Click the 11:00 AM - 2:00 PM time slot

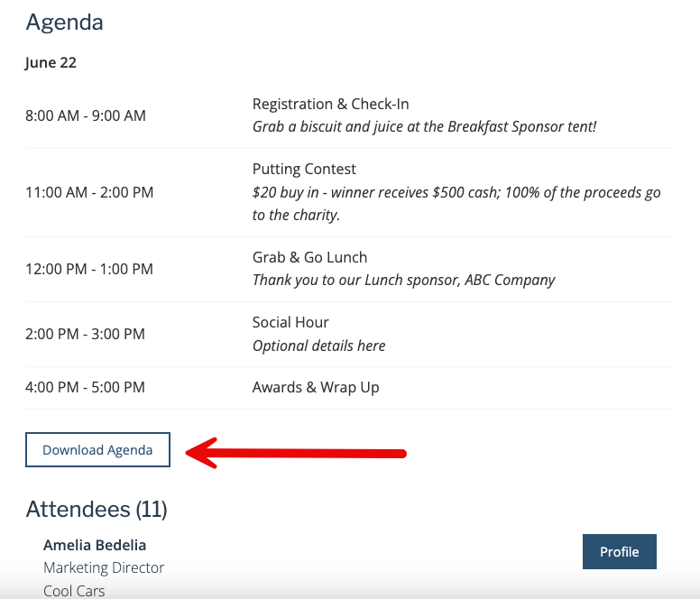pos(89,192)
